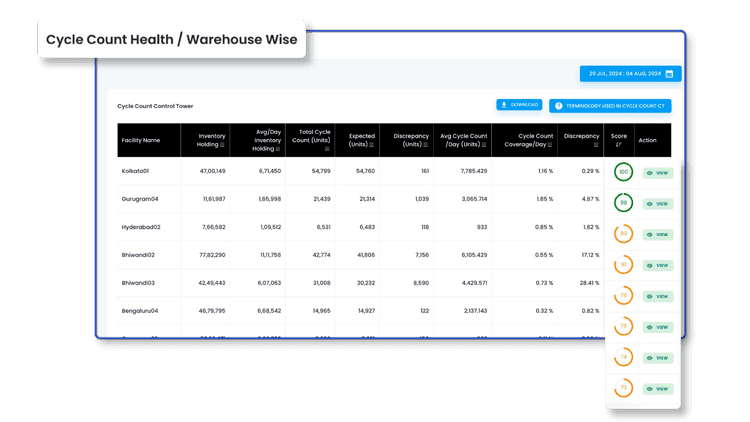Click the Inventory Holding column filter icon
750x422 pixels.
tap(222, 146)
